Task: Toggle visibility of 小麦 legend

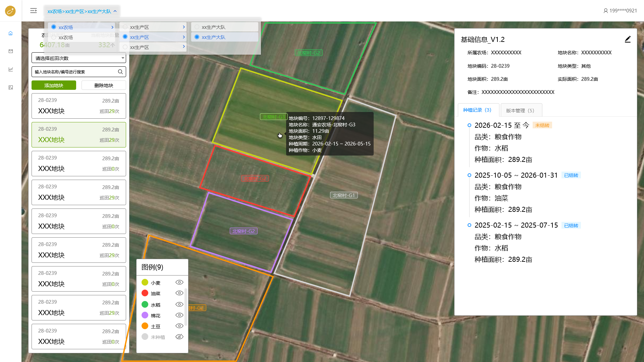Action: pyautogui.click(x=179, y=282)
